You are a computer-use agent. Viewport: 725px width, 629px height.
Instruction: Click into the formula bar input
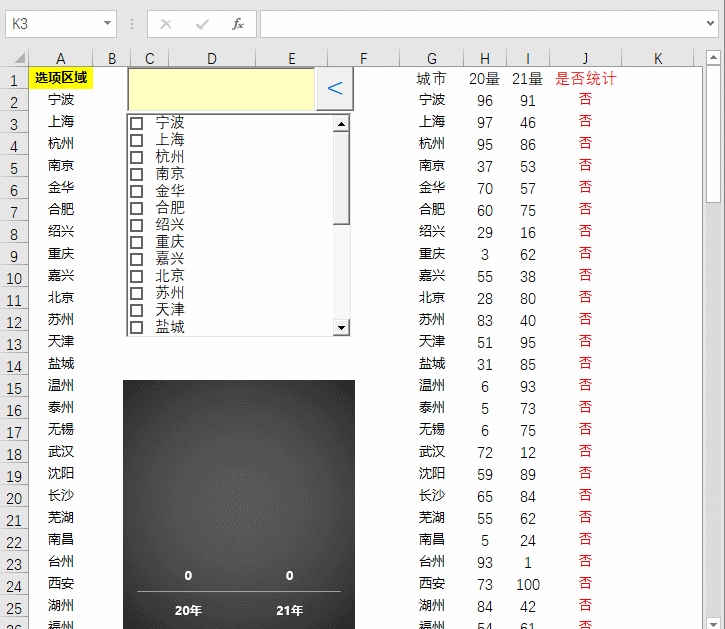[x=481, y=24]
